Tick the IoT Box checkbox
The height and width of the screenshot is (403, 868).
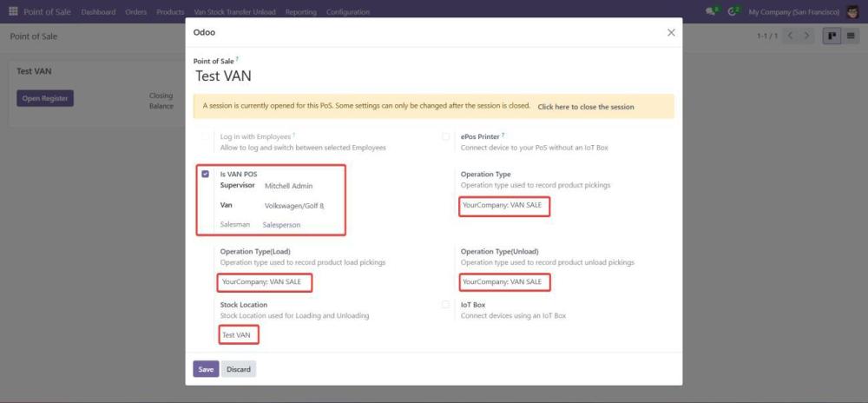(446, 305)
